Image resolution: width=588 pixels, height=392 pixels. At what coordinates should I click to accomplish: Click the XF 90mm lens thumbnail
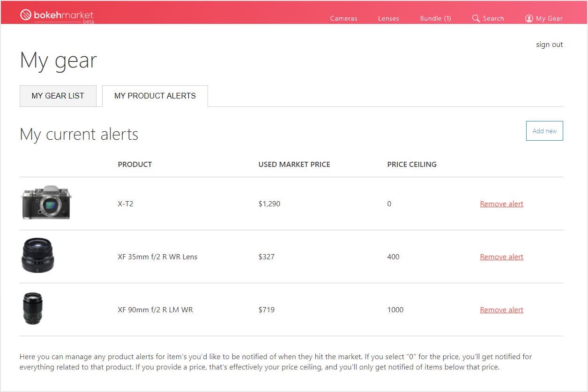pos(33,308)
